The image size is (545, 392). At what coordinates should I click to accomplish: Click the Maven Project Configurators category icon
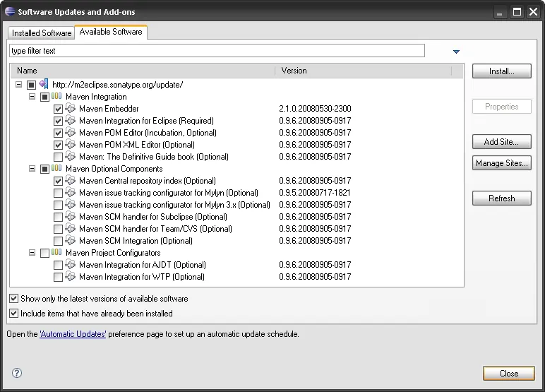click(x=56, y=252)
